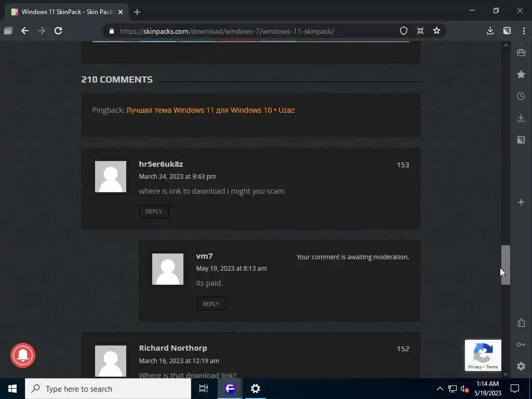Screen dimensions: 532x399
Task: Click the scrollbar down arrow
Action: pyautogui.click(x=506, y=374)
